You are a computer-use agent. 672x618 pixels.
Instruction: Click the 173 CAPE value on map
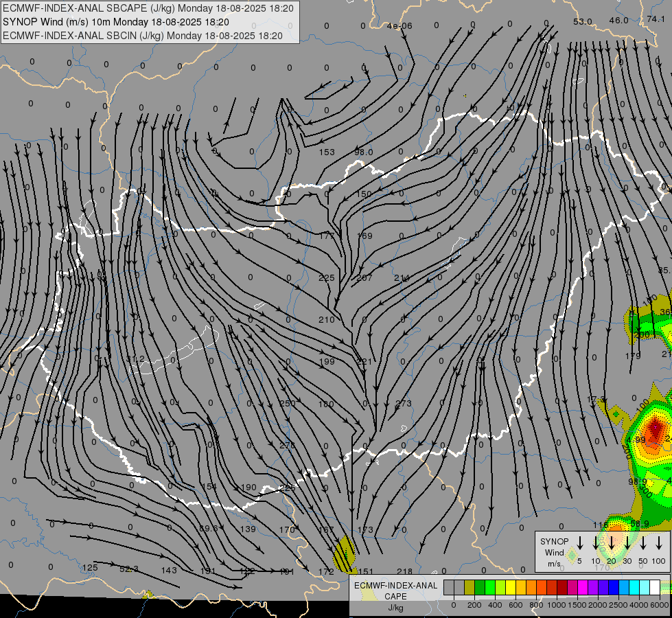coord(365,529)
